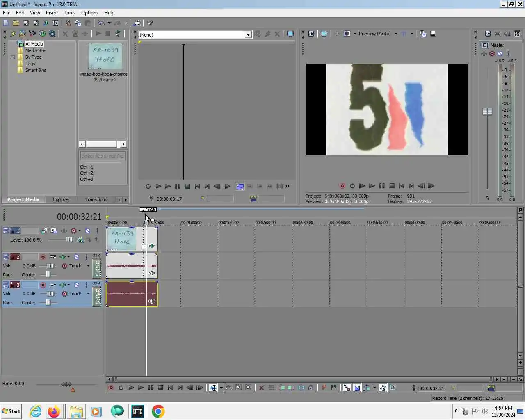Click the Lock Event padlock icon
Viewport: 525px width, 420px height.
[x=311, y=388]
